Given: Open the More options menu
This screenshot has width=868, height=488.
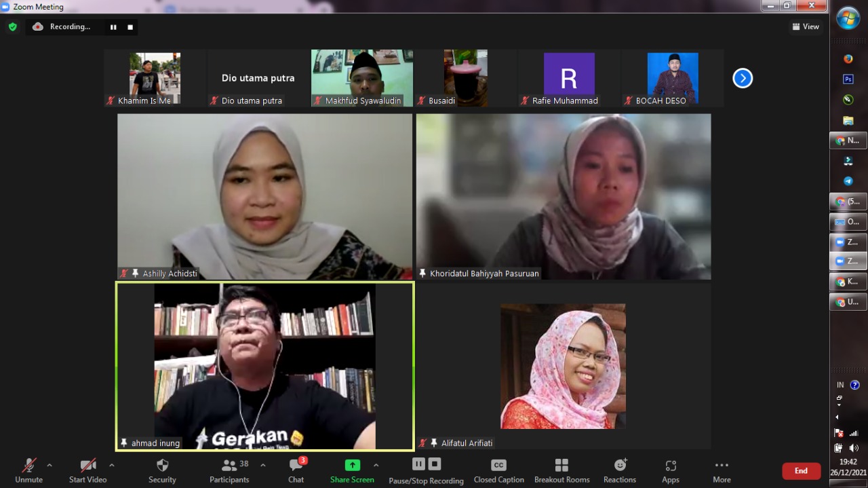Looking at the screenshot, I should click(722, 470).
